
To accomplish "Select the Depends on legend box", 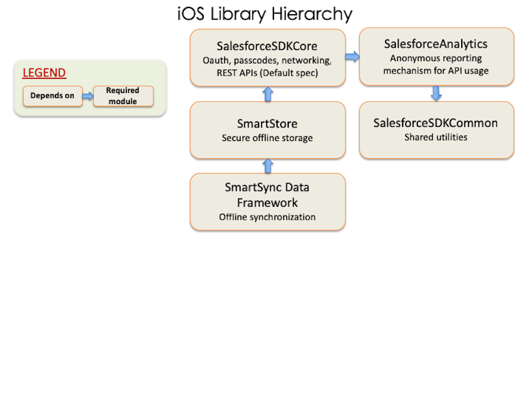I will 52,96.
